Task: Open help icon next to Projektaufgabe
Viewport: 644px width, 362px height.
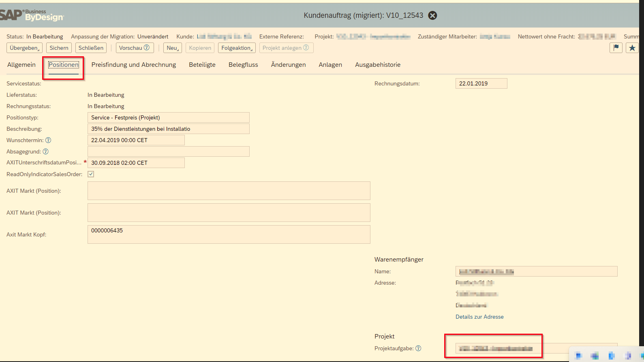Action: click(418, 348)
